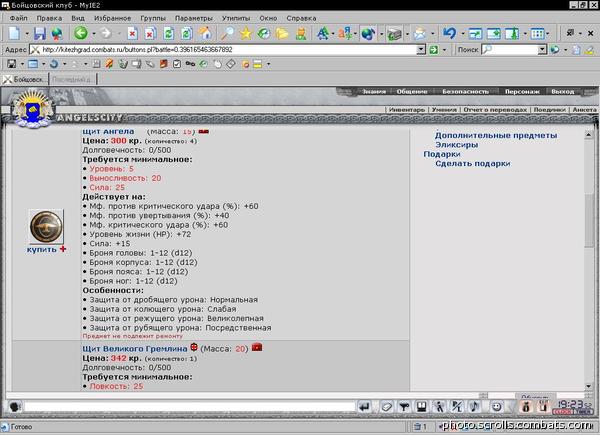Click the Print icon
600x435 pixels.
pos(394,34)
